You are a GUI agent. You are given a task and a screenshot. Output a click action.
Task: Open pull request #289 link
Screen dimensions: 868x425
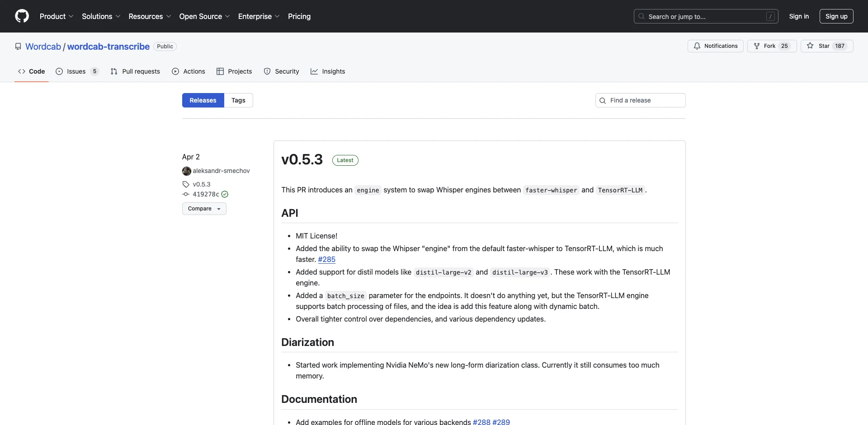pyautogui.click(x=501, y=421)
